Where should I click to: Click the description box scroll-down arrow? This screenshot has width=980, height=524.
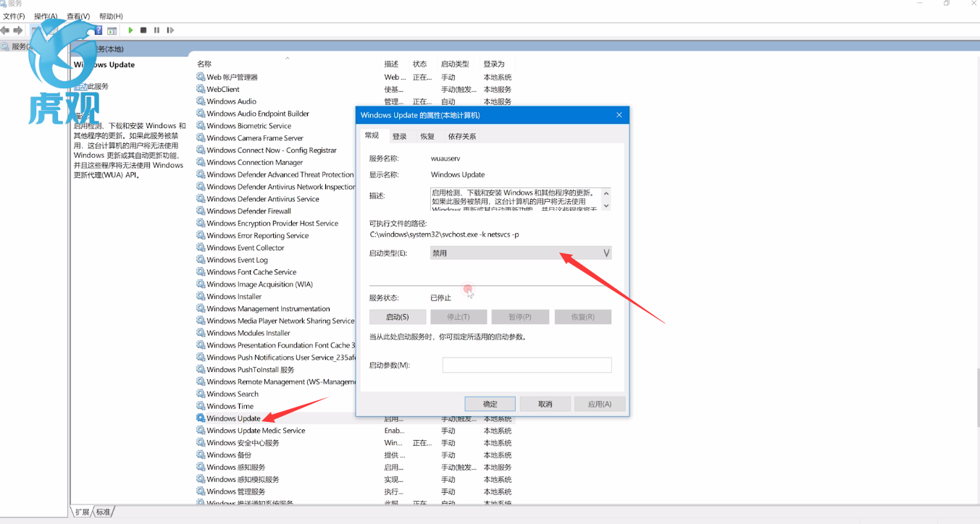[x=606, y=206]
